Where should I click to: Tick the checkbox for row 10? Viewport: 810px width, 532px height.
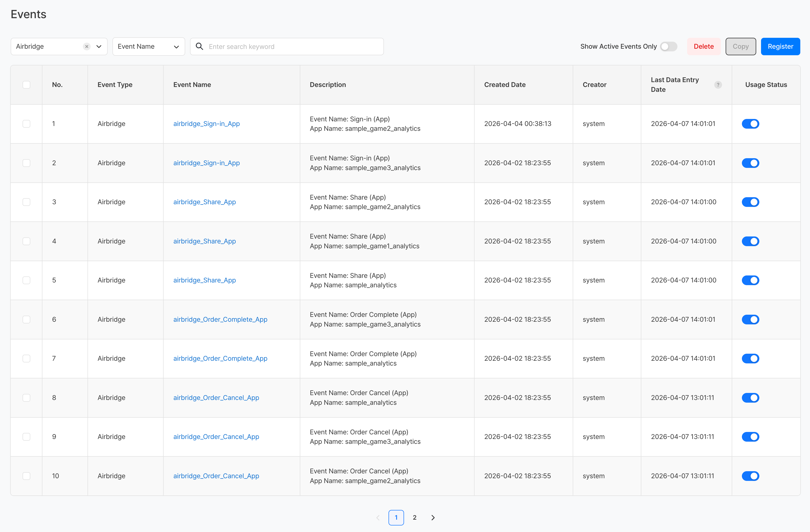[x=26, y=476]
